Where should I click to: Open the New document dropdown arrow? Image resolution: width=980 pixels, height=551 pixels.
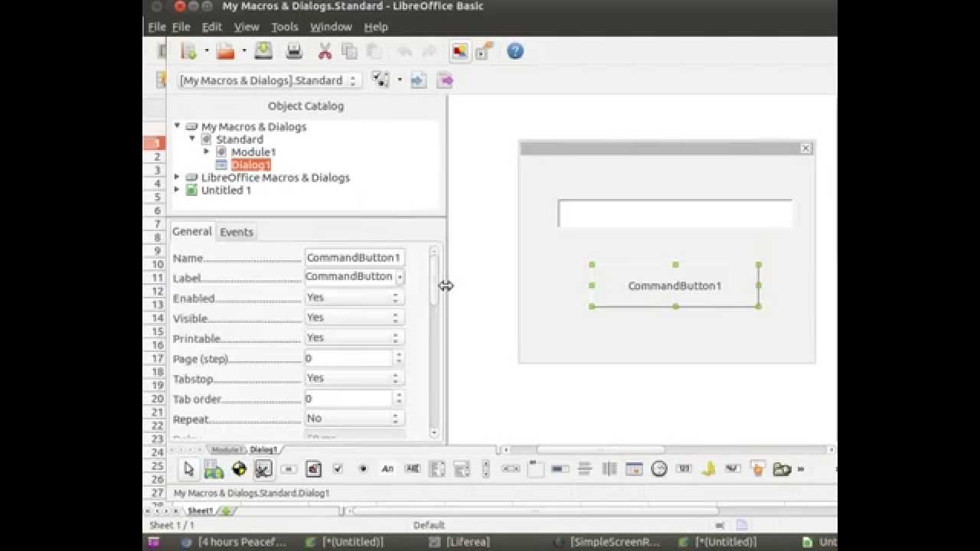pyautogui.click(x=207, y=51)
